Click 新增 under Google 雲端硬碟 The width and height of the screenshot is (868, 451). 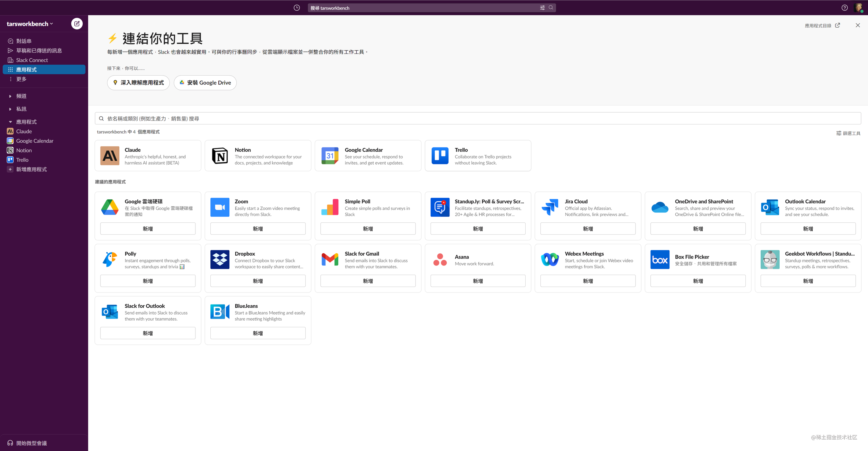point(148,228)
